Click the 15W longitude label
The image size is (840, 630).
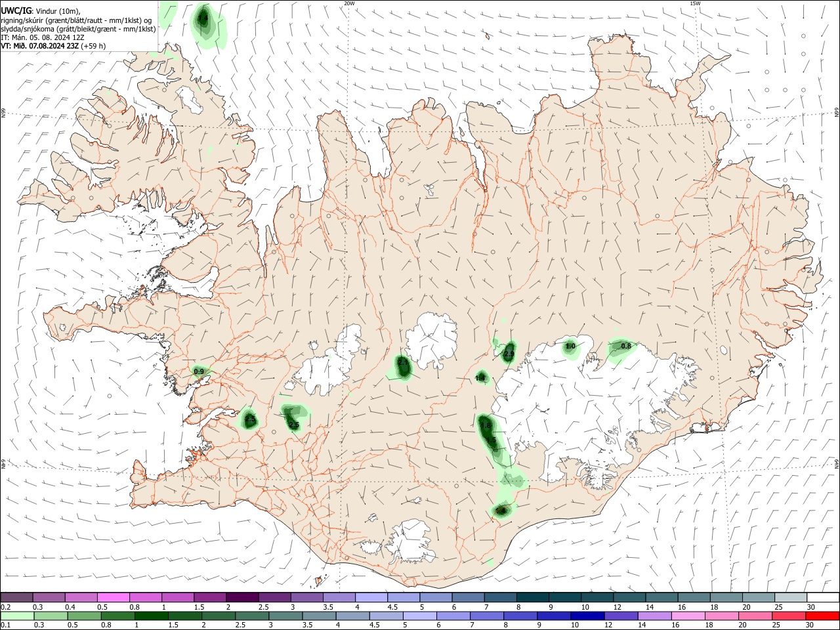695,3
